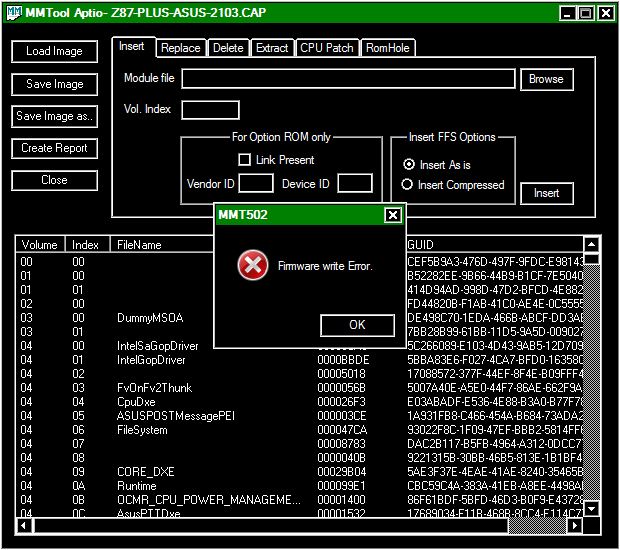Click the Device ID field
Image resolution: width=620 pixels, height=550 pixels.
pyautogui.click(x=355, y=183)
